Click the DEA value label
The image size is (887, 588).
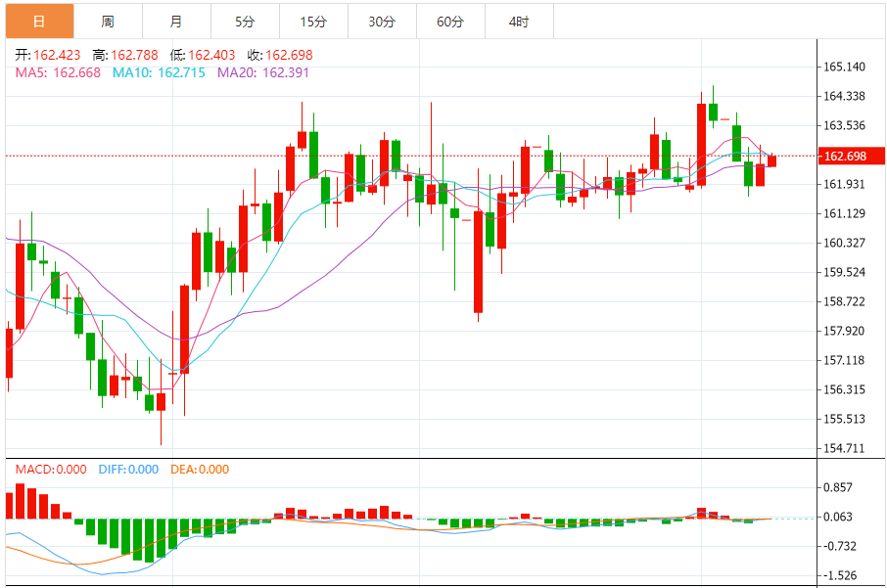coord(200,470)
